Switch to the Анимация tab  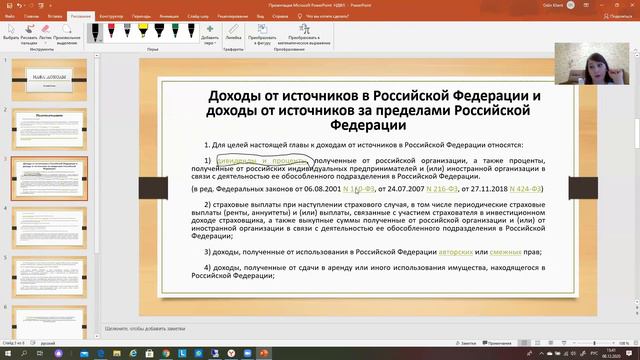click(x=169, y=16)
